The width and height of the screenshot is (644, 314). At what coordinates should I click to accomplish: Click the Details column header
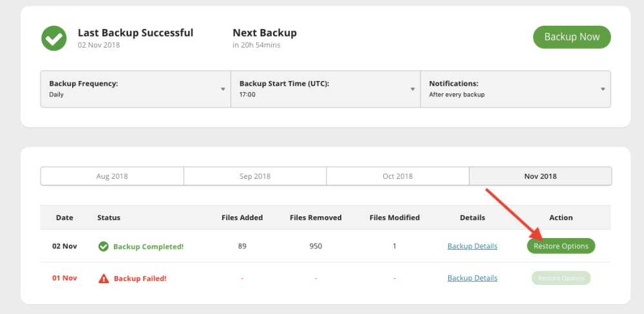(x=472, y=217)
